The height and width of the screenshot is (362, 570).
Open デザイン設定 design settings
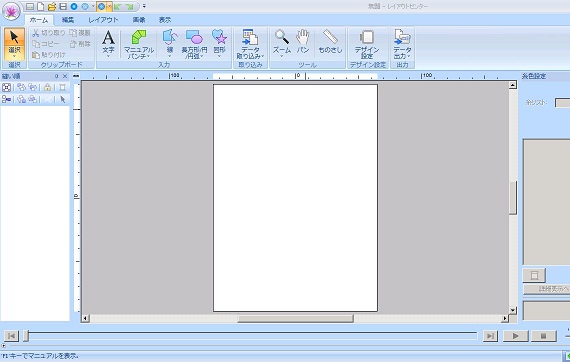tap(367, 44)
